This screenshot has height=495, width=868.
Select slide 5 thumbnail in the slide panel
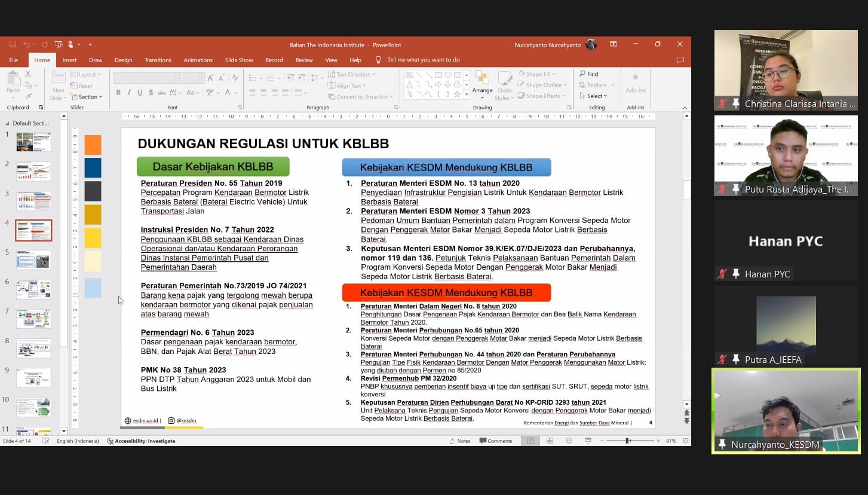tap(33, 260)
